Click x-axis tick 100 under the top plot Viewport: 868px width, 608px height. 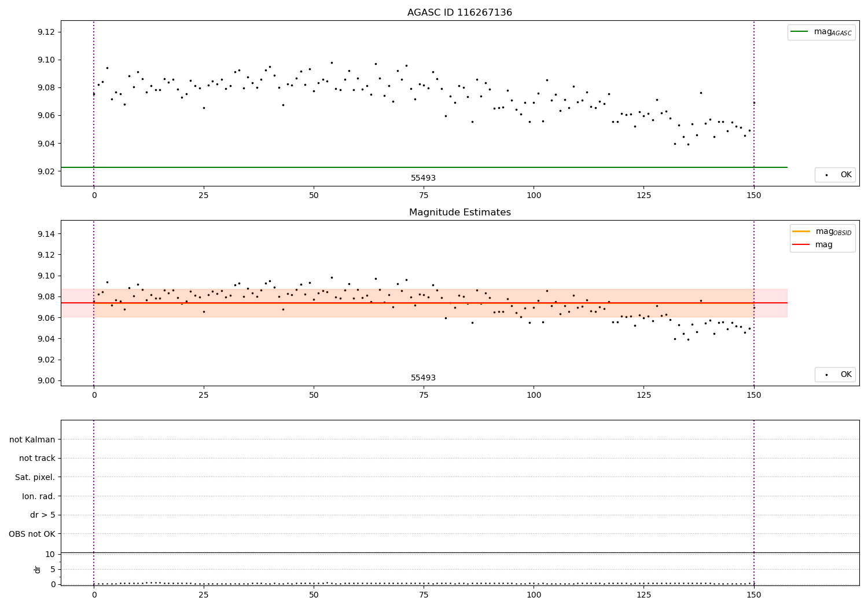tap(534, 196)
